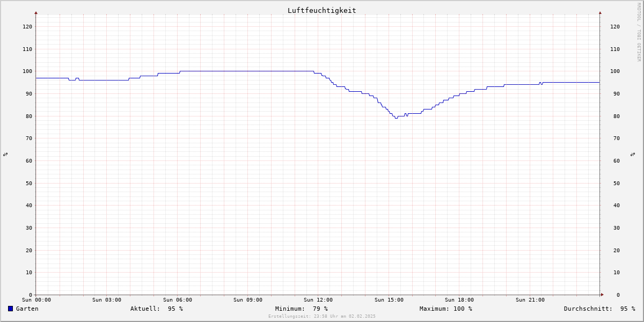Click the 100 label on the left axis
Screen dimensions: 644x322
pyautogui.click(x=27, y=71)
